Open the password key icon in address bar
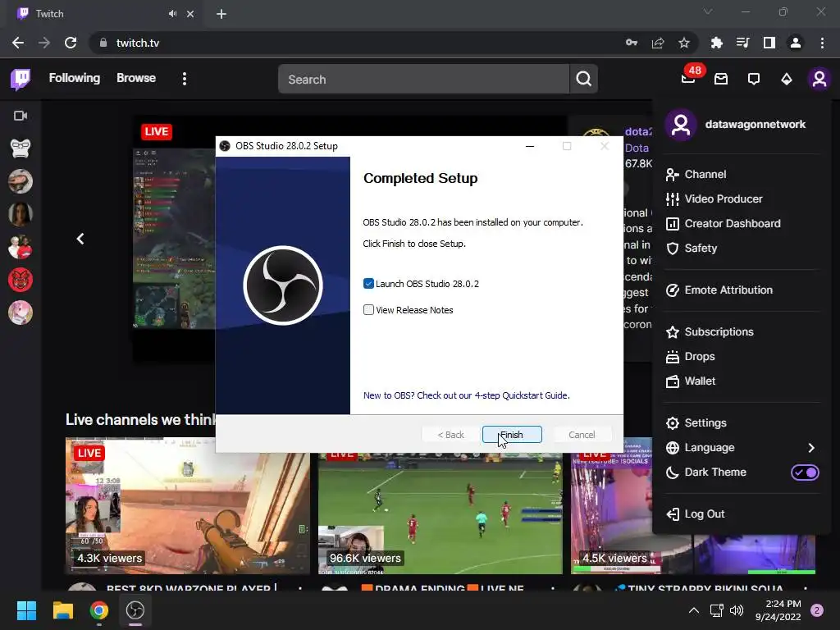This screenshot has width=840, height=630. [632, 43]
